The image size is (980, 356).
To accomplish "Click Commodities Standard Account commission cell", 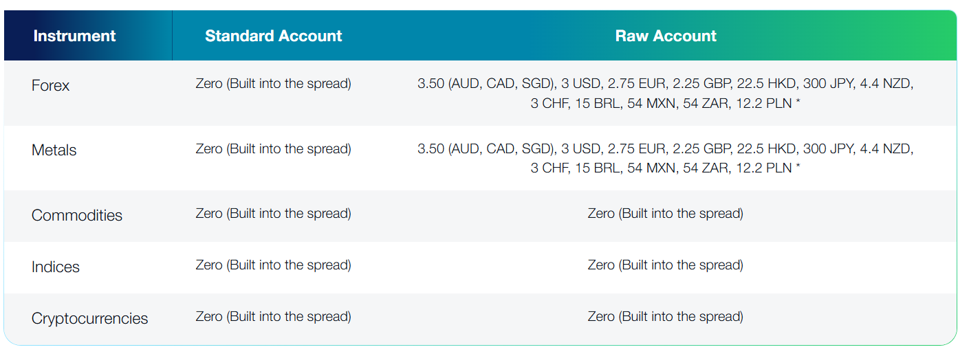I will coord(273,214).
